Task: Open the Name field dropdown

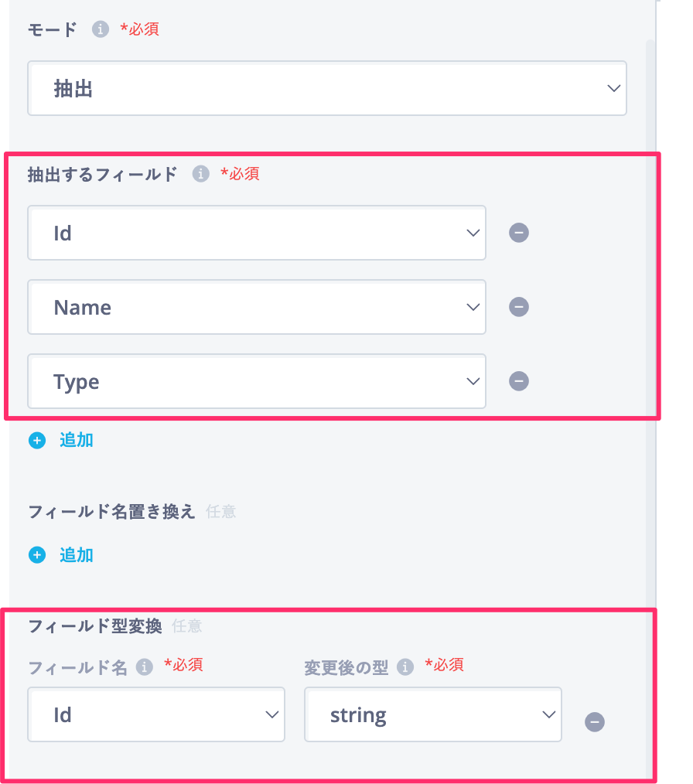Action: [257, 307]
